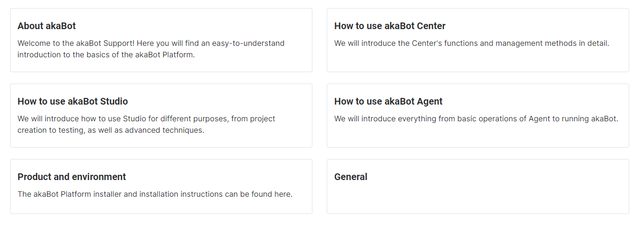Viewport: 644px width, 234px height.
Task: Click the 'introduction to the basics' text line
Action: pyautogui.click(x=106, y=54)
